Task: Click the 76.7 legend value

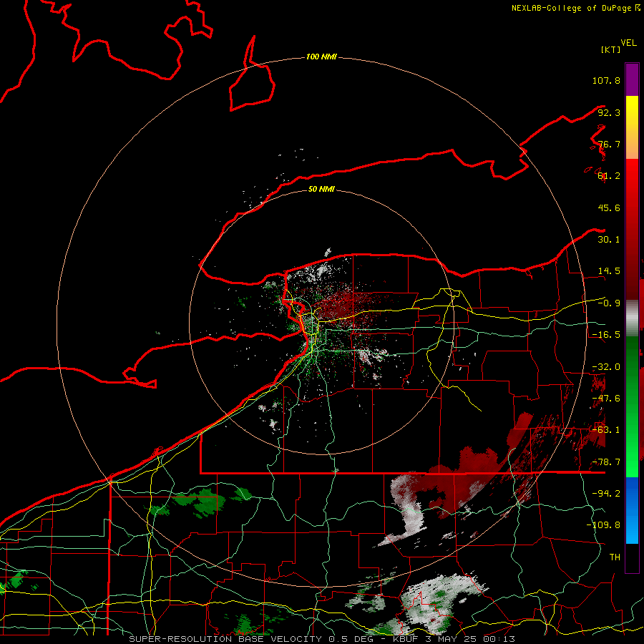Action: [609, 144]
